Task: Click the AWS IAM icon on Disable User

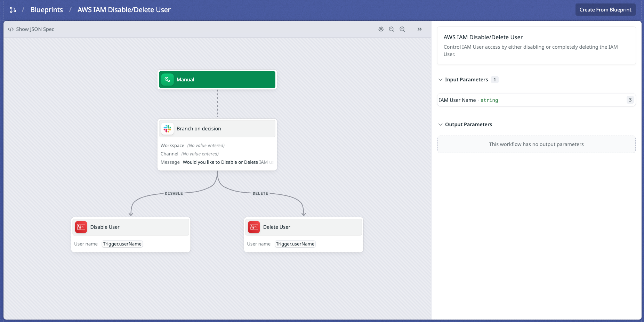Action: pos(81,227)
